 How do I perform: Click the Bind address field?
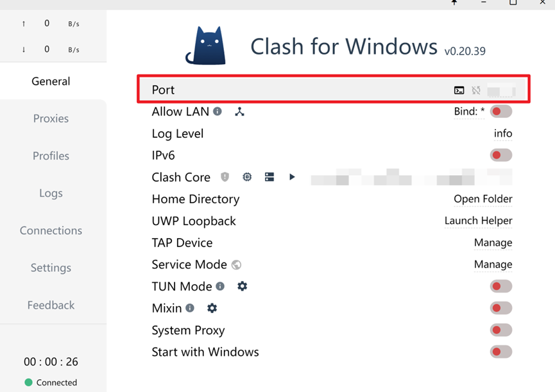469,112
